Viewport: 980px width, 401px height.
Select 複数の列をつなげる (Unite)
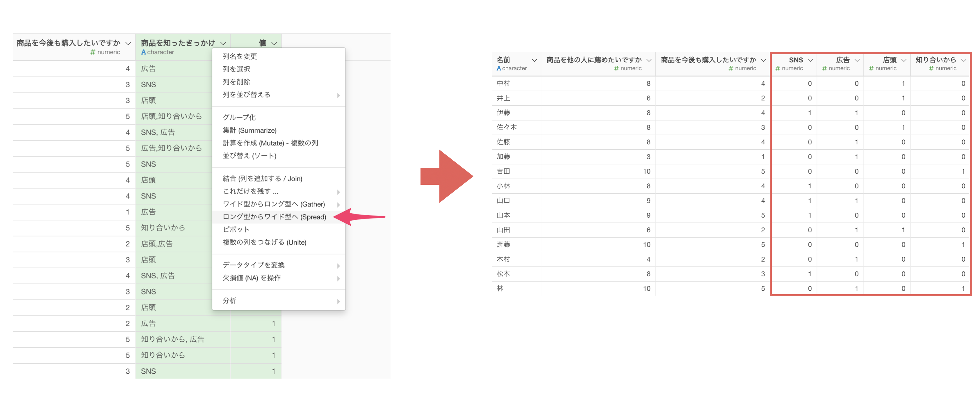tap(279, 242)
